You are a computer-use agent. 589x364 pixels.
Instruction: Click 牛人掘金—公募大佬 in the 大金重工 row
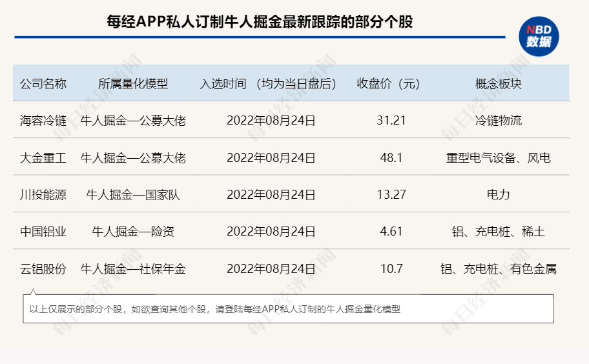pyautogui.click(x=133, y=157)
